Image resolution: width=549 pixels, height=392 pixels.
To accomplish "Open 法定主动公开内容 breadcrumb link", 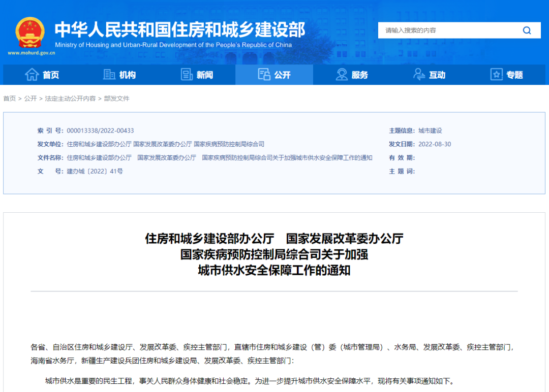I will (x=70, y=99).
